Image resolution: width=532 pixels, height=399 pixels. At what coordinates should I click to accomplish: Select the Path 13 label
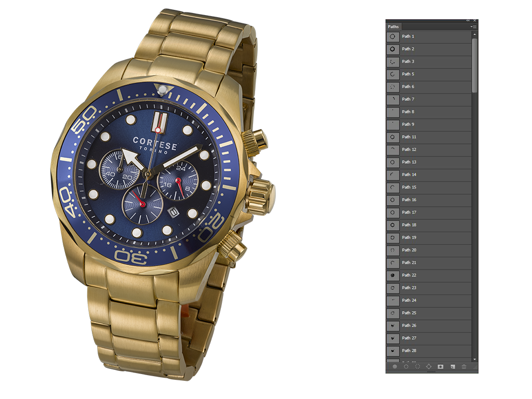click(409, 162)
